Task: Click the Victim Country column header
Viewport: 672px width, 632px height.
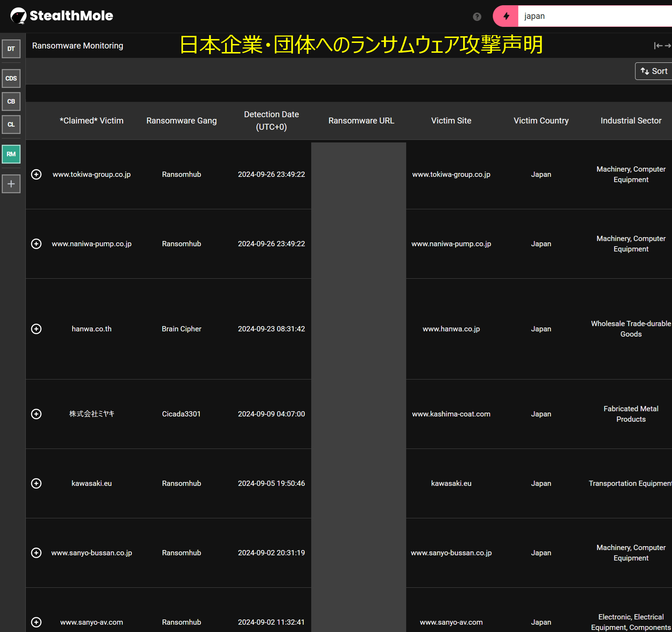Action: coord(541,121)
